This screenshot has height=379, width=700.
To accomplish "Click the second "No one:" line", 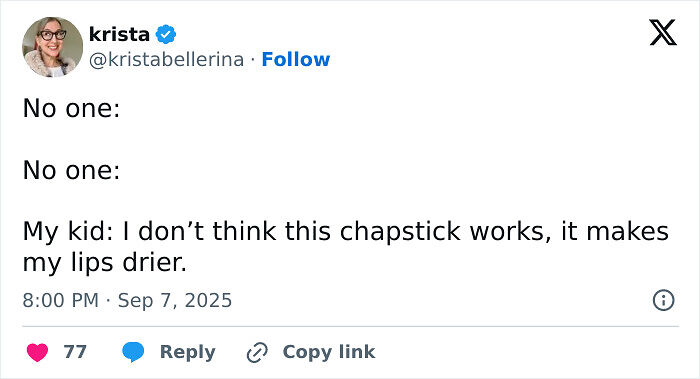I will point(71,171).
